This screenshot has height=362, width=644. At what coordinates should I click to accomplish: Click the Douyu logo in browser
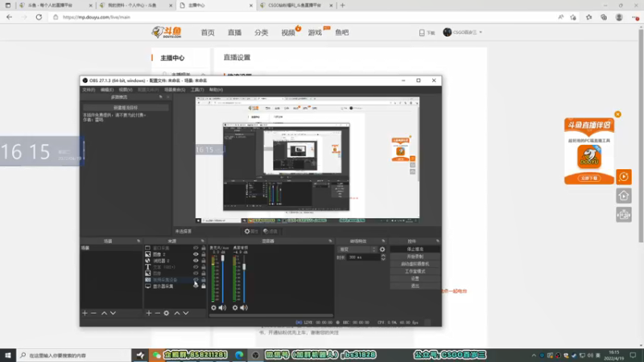[x=167, y=32]
